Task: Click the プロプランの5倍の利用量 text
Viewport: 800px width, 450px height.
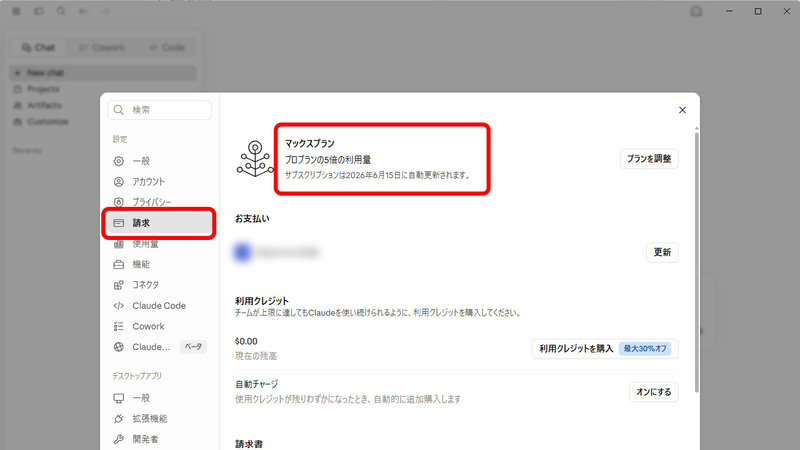Action: pos(328,160)
